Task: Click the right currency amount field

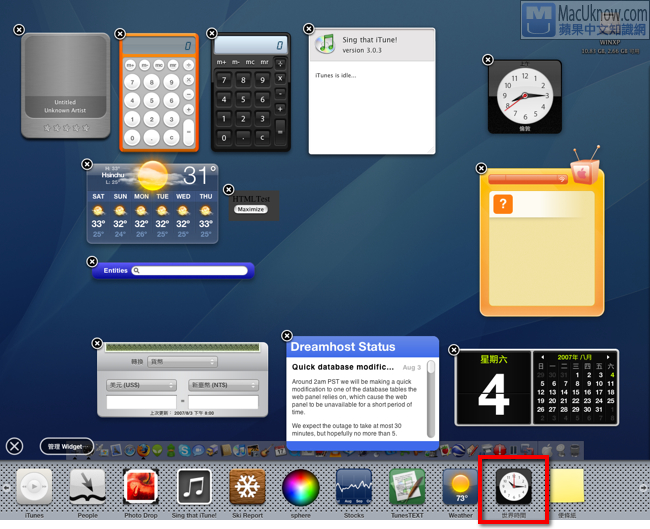Action: coord(223,402)
